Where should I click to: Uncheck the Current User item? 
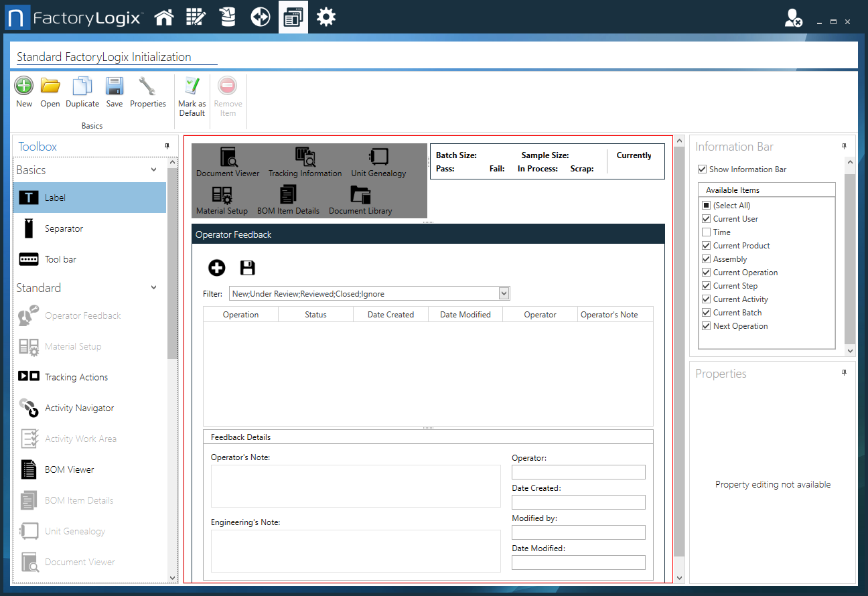[x=706, y=218]
